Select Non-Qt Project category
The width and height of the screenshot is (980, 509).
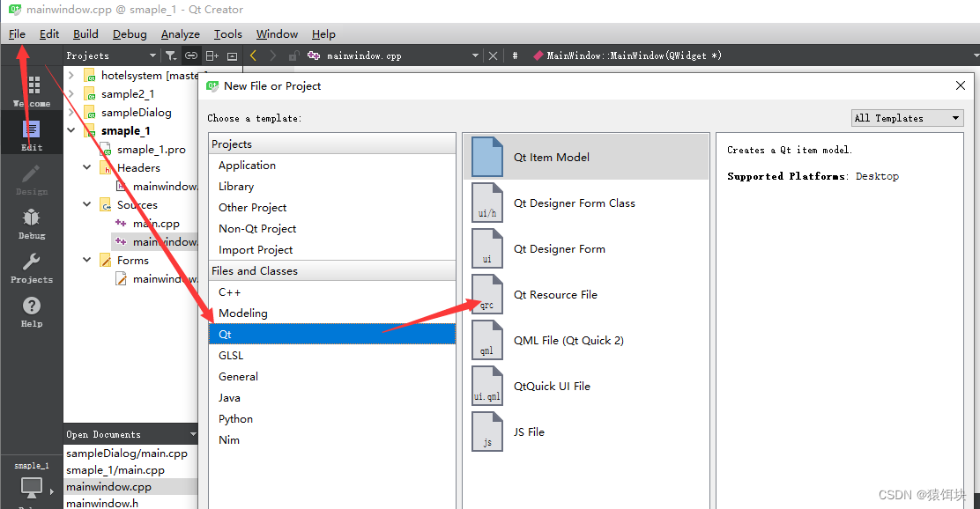[x=332, y=229]
